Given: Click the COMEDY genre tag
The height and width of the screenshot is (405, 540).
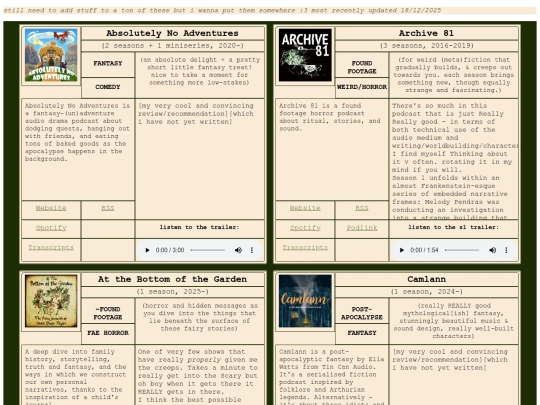Looking at the screenshot, I should point(108,87).
